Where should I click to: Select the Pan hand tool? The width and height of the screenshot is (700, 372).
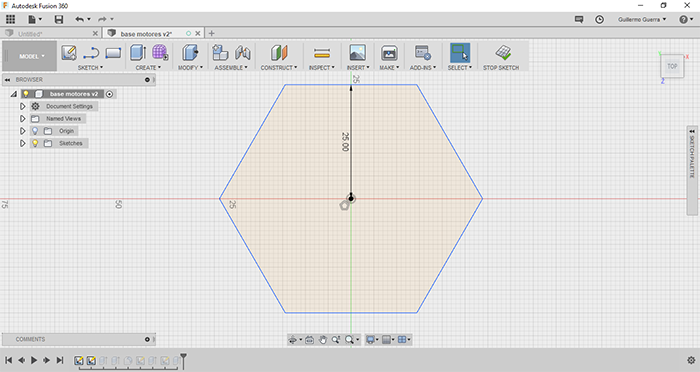click(323, 340)
